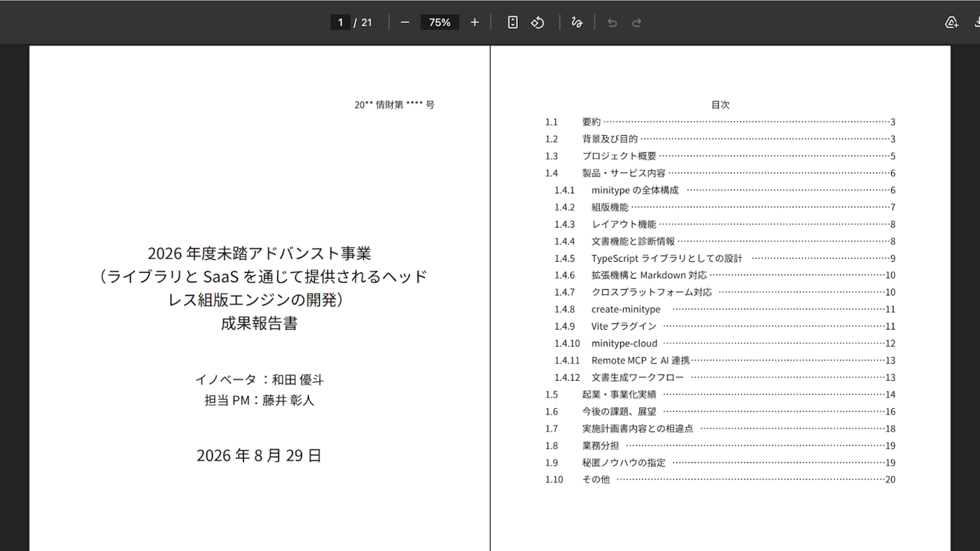The width and height of the screenshot is (980, 551).
Task: Jump to 1.4.10 minitype-cloud entry
Action: tap(725, 343)
